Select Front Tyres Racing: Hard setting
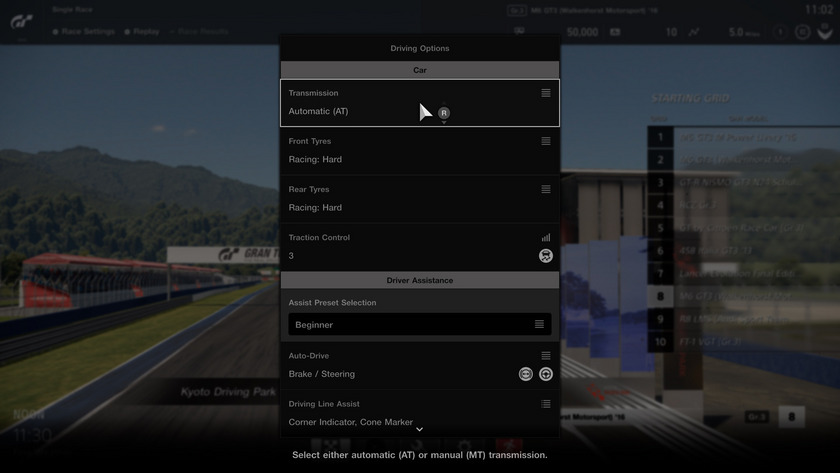 click(316, 160)
